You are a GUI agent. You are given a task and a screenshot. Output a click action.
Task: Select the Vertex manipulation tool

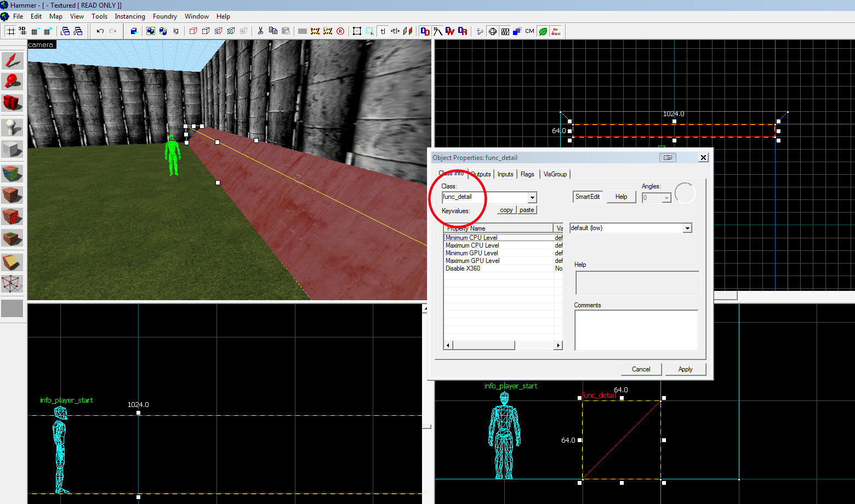click(12, 284)
